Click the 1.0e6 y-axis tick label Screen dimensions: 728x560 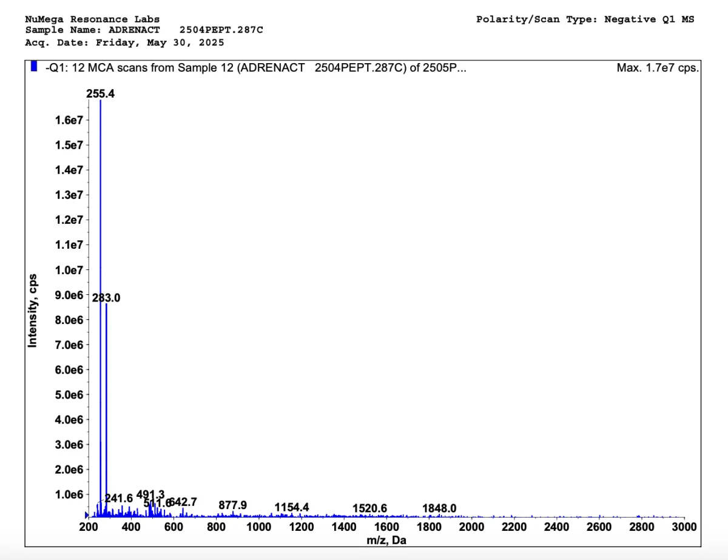pyautogui.click(x=69, y=494)
